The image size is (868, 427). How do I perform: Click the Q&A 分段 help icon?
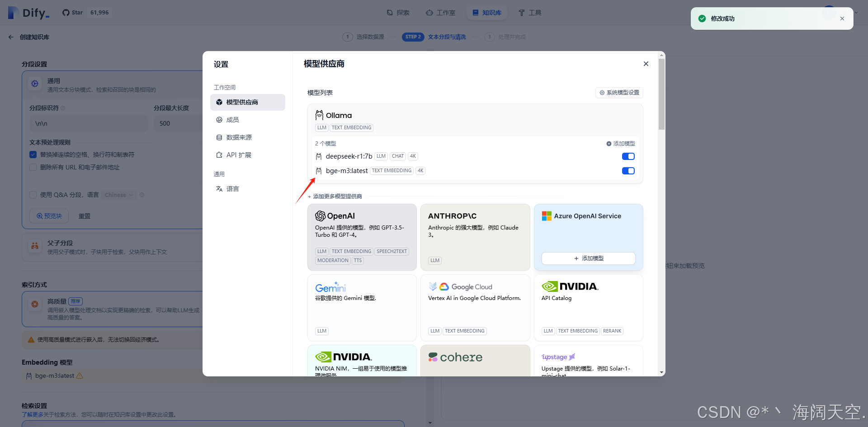(142, 195)
